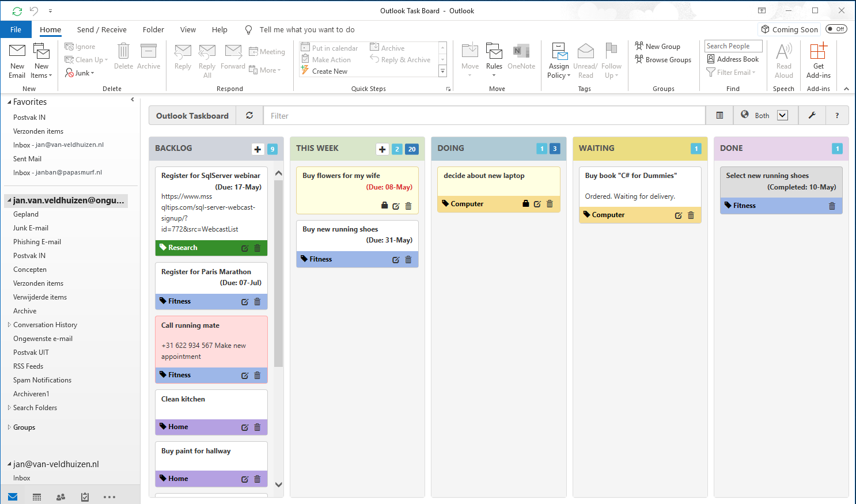This screenshot has height=504, width=856.
Task: Switch to the Send / Receive tab
Action: (102, 29)
